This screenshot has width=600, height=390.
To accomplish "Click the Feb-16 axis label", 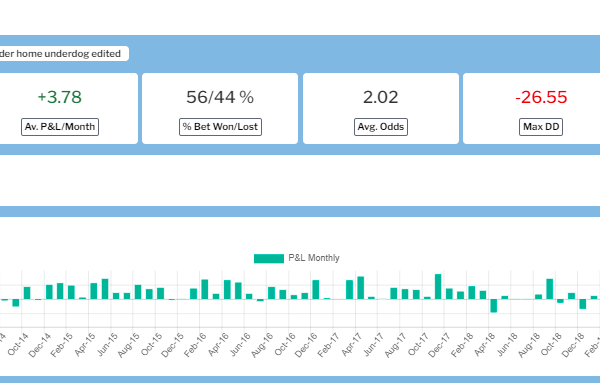I will [x=195, y=344].
